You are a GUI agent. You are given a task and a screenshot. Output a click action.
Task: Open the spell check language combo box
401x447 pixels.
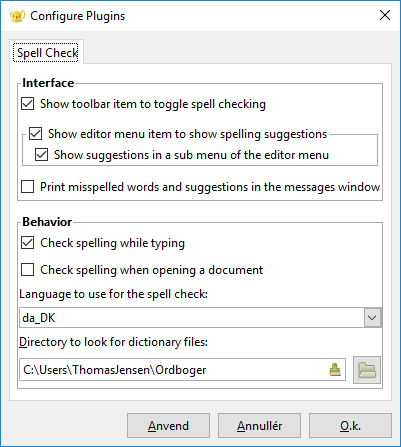pyautogui.click(x=200, y=318)
